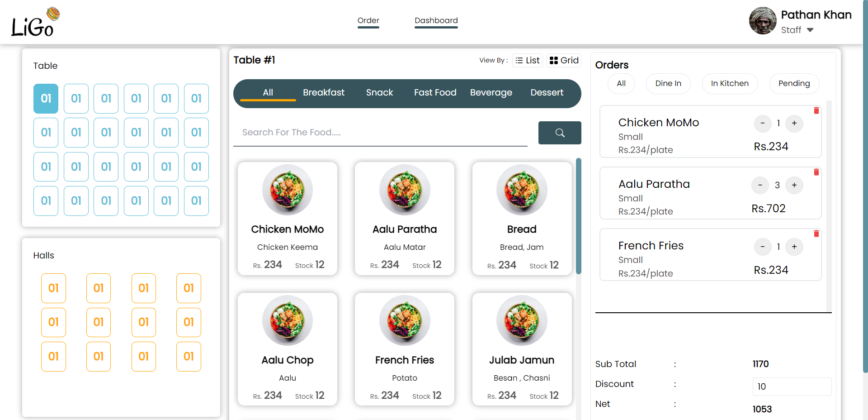The image size is (868, 420).
Task: Increase Chicken MoMo quantity with plus button
Action: pos(794,123)
